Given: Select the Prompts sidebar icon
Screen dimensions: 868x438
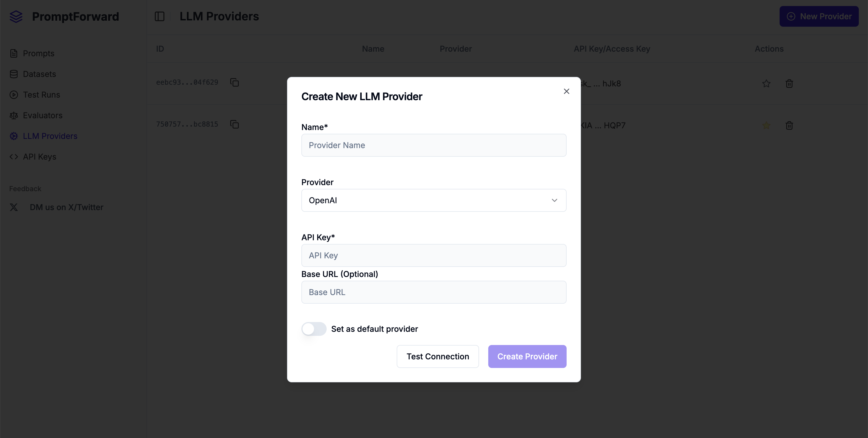Looking at the screenshot, I should [x=13, y=53].
